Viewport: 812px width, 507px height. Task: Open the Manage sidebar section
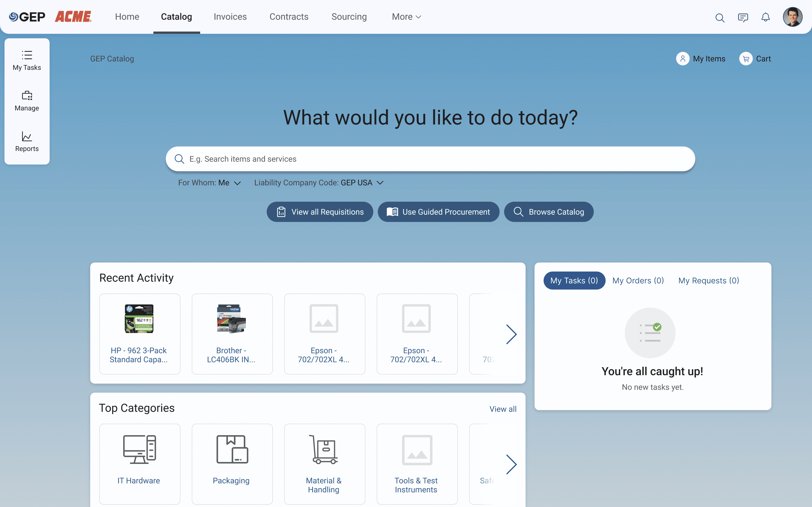click(x=27, y=101)
